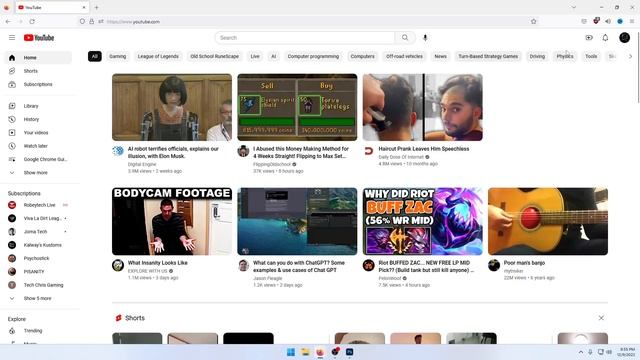This screenshot has width=640, height=360.
Task: Open the guitar Poor man's banjo thumbnail
Action: [x=548, y=221]
